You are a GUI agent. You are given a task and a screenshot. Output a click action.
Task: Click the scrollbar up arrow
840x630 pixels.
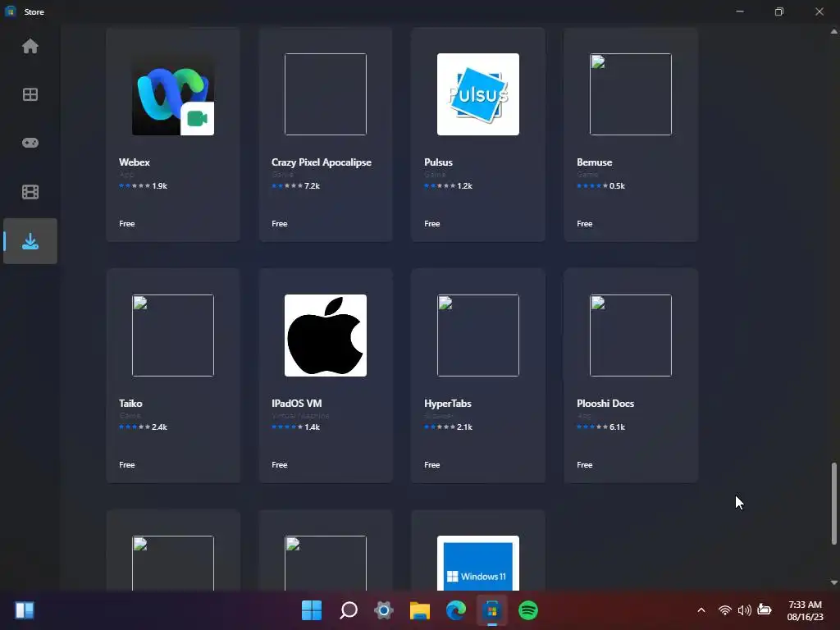tap(833, 32)
